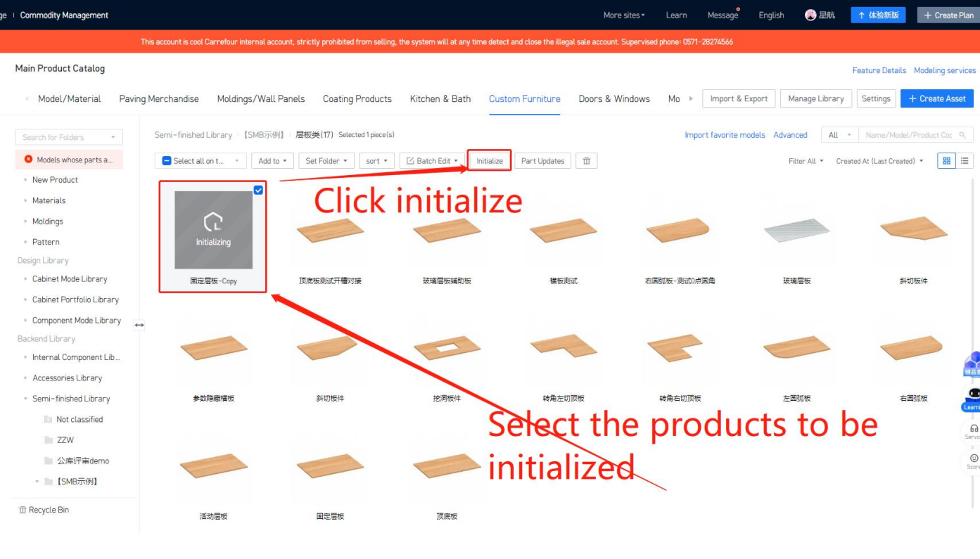Click the Part Updates button
This screenshot has width=980, height=559.
tap(543, 161)
